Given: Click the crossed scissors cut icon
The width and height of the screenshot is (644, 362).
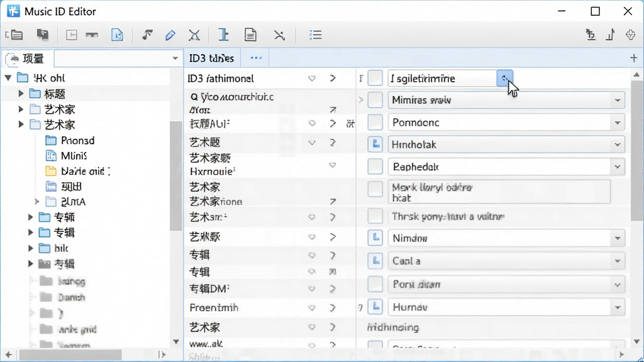Looking at the screenshot, I should [194, 35].
